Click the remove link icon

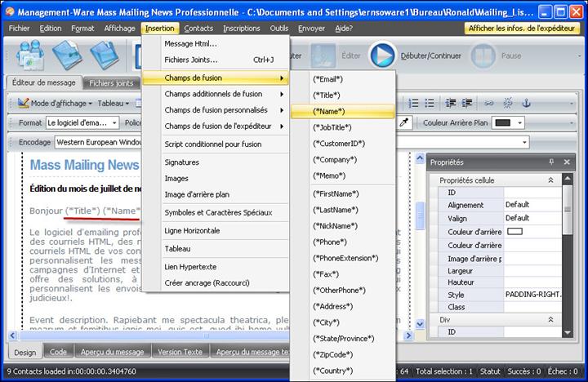pos(508,103)
